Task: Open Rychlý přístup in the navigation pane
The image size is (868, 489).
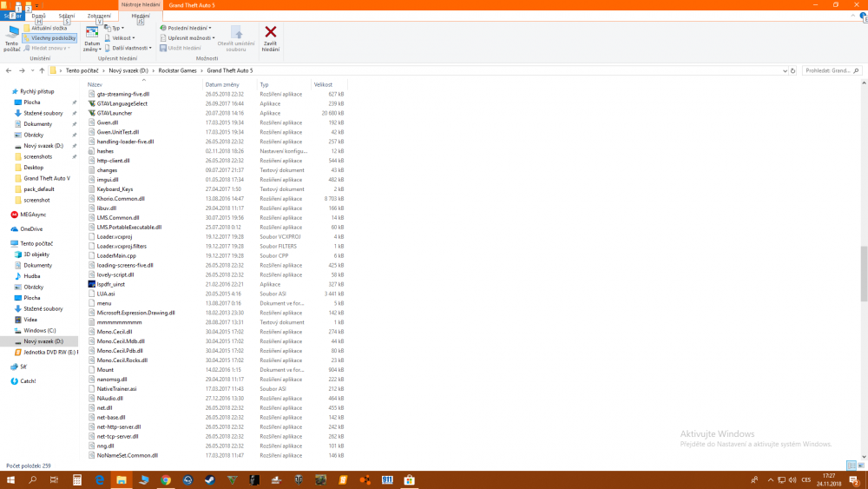Action: (x=36, y=91)
